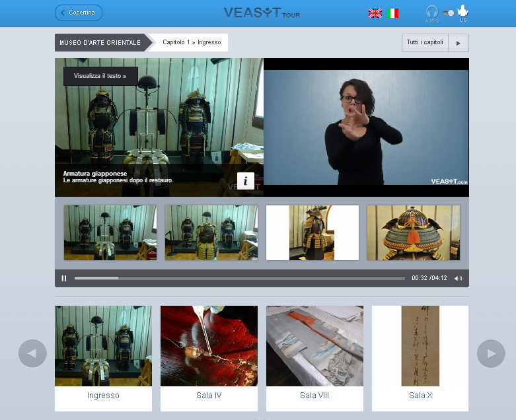Screen dimensions: 516x420
Task: Switch language to English with UK flag
Action: [x=375, y=13]
